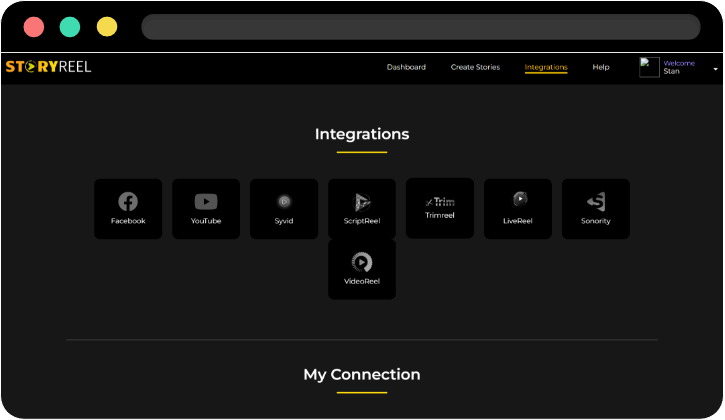The width and height of the screenshot is (725, 420).
Task: Select the Integrations menu item
Action: pos(546,67)
